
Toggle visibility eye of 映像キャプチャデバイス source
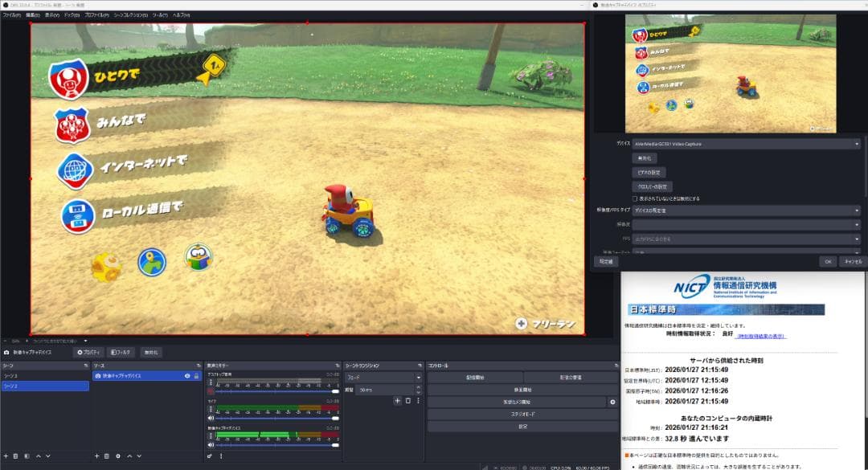coord(187,375)
